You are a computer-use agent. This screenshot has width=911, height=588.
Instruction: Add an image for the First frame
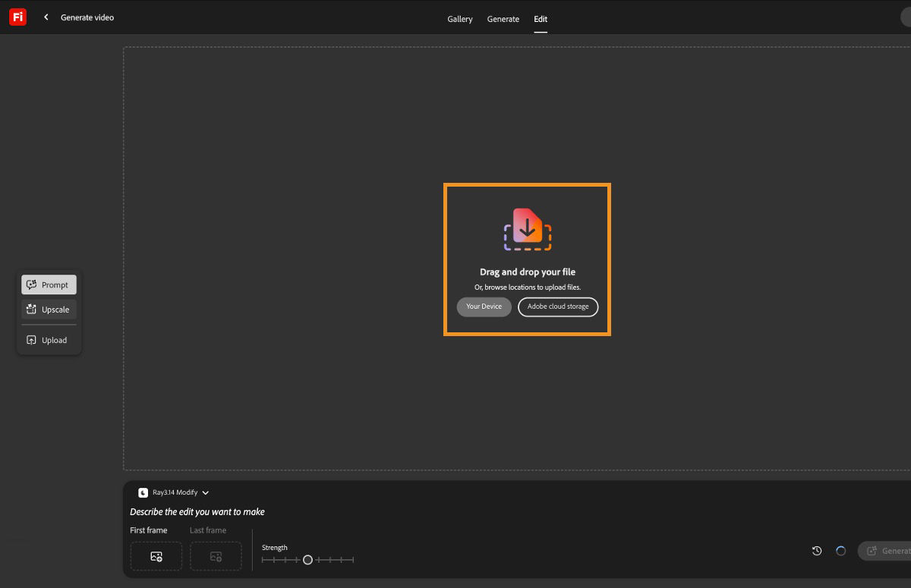[156, 556]
